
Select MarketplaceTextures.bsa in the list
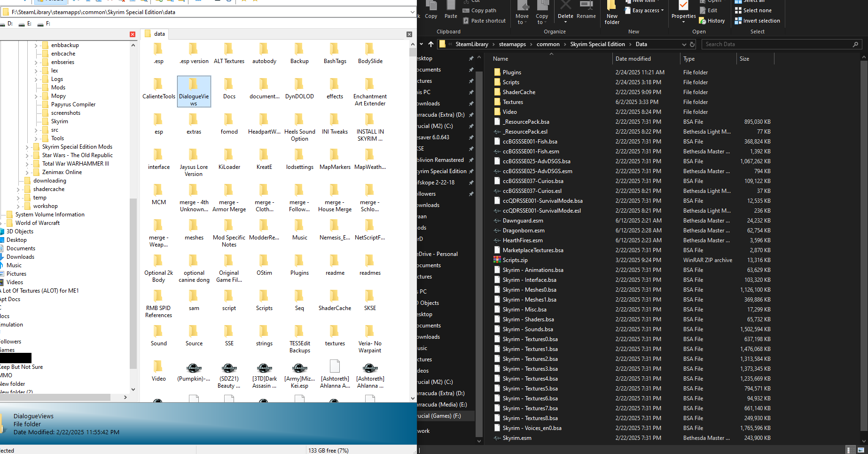pyautogui.click(x=533, y=250)
